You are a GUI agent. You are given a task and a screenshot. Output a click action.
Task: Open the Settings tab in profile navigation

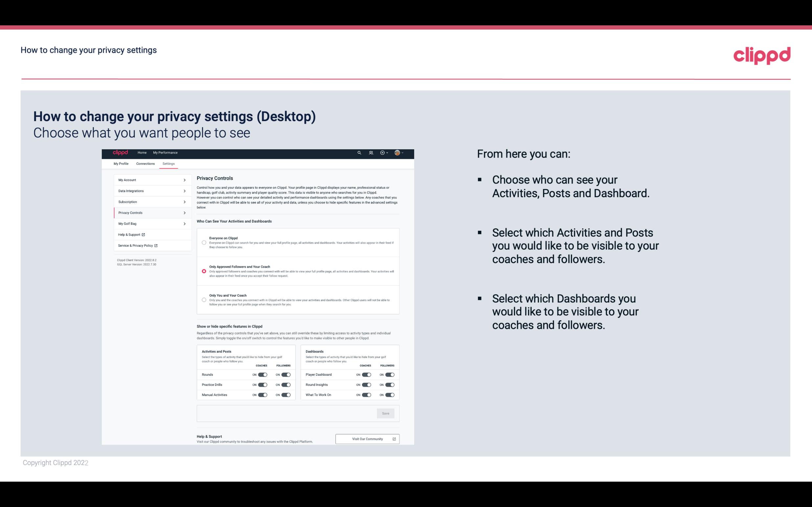point(169,163)
